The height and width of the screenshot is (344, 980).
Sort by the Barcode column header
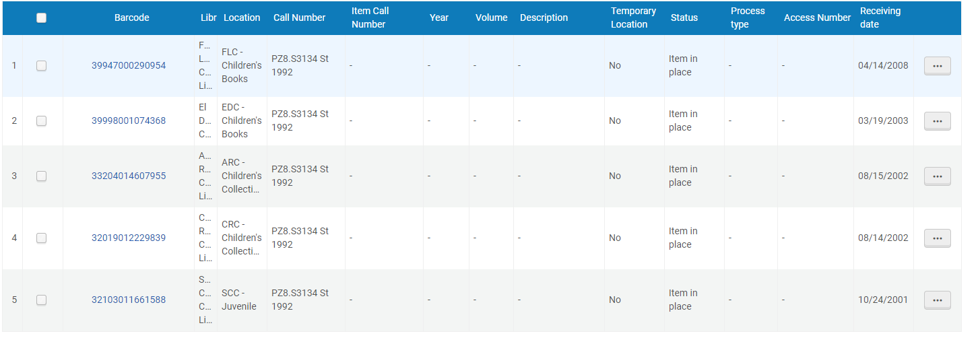coord(132,18)
